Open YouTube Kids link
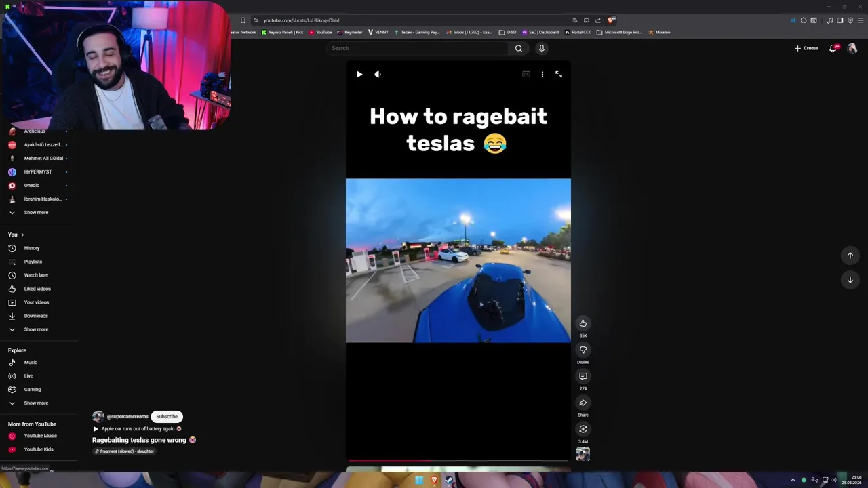This screenshot has height=488, width=868. [x=39, y=449]
